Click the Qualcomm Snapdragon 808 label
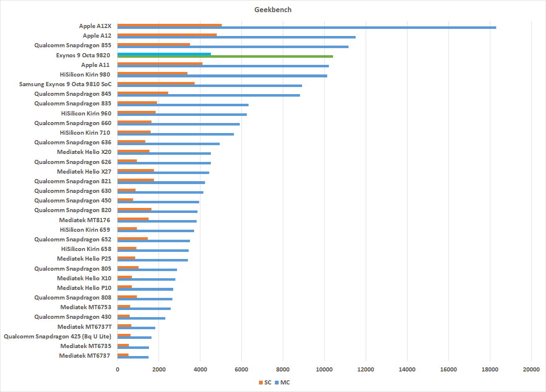546x392 pixels. pos(73,297)
